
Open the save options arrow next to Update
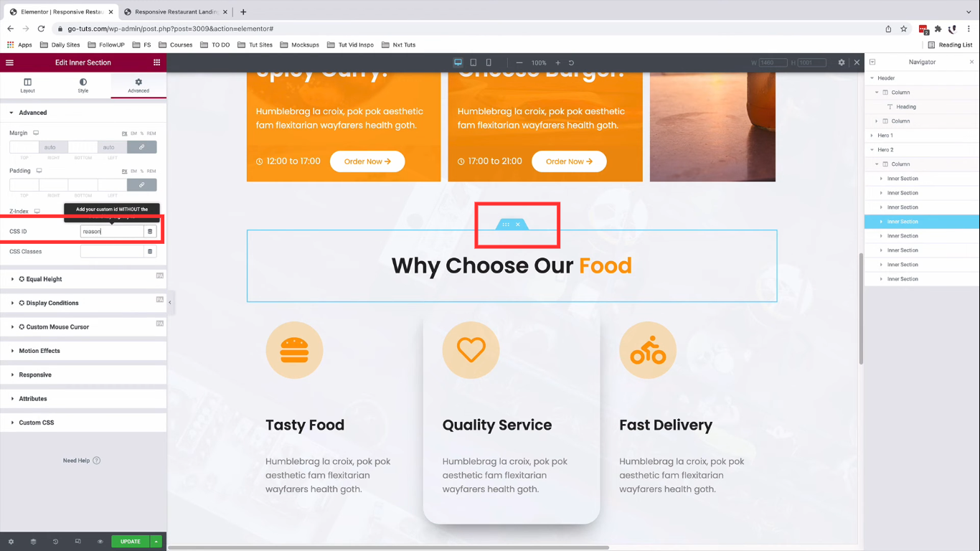[156, 542]
